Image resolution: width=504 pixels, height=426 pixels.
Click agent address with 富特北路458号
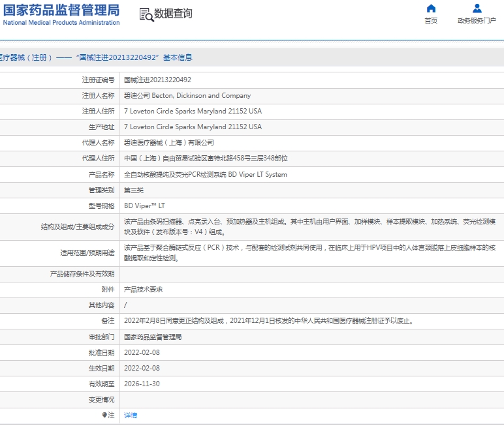(206, 159)
